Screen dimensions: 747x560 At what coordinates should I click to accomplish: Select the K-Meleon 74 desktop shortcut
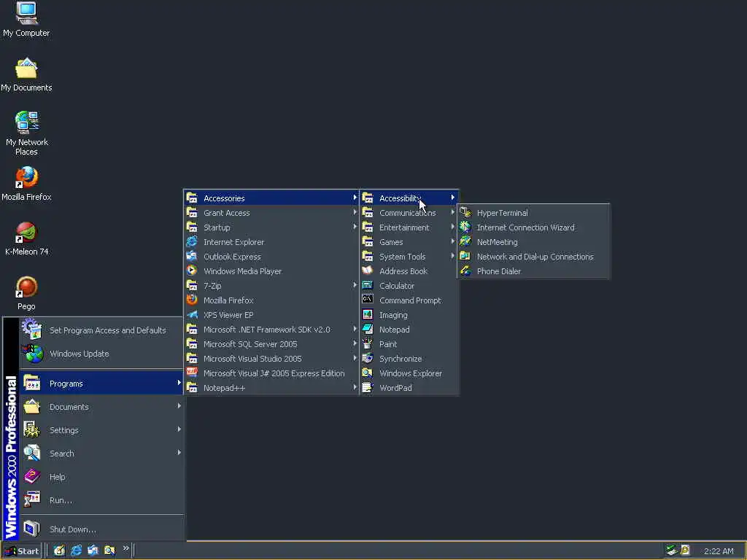pyautogui.click(x=27, y=238)
